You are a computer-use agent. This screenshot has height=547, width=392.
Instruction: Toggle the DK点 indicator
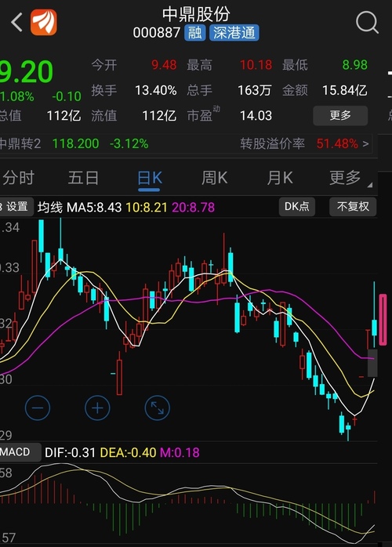click(296, 207)
